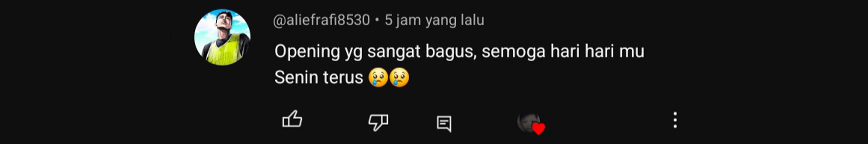Image resolution: width=868 pixels, height=144 pixels.
Task: Open the @aliefrafi8530 channel link
Action: click(321, 20)
